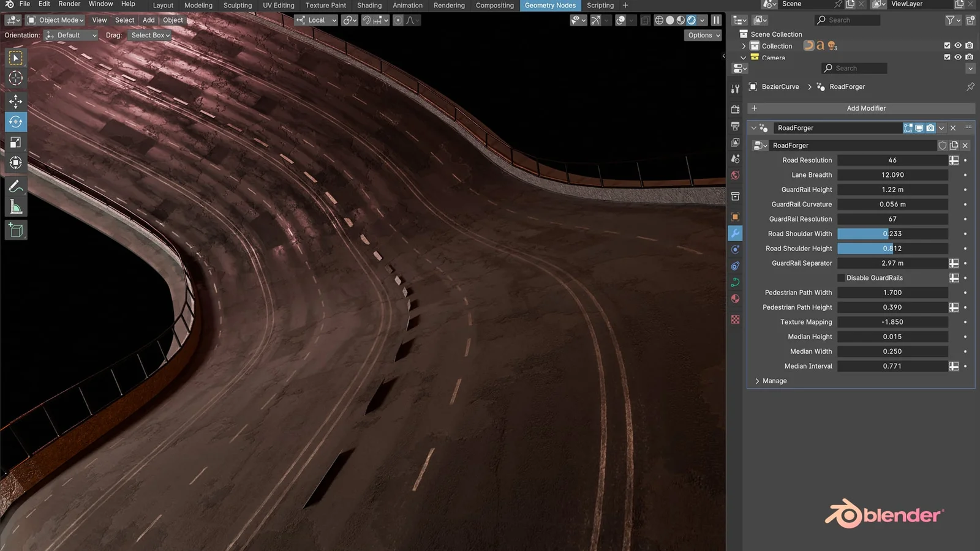Select the Measure tool
This screenshot has width=980, height=551.
coord(15,206)
